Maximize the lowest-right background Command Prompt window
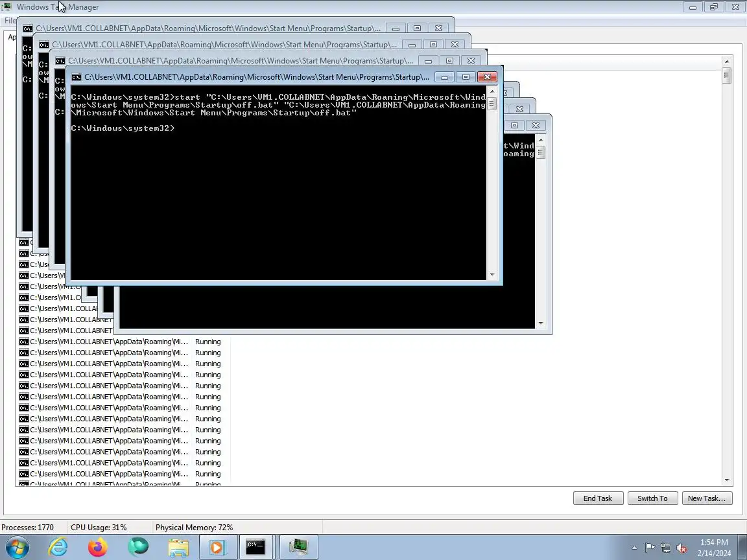 (514, 125)
